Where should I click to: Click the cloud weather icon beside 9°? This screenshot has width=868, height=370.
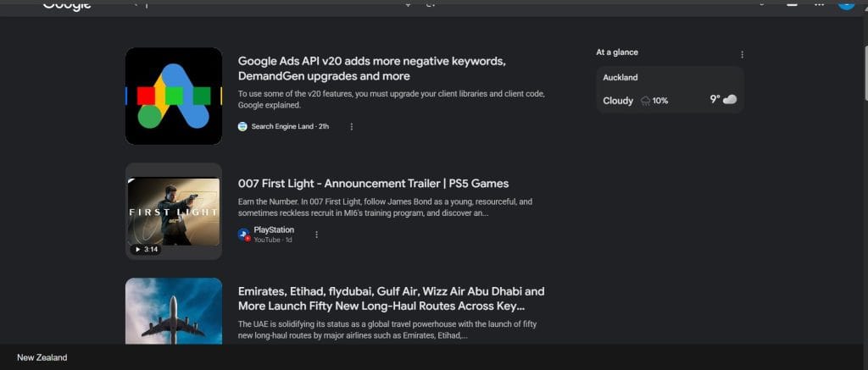[x=730, y=100]
